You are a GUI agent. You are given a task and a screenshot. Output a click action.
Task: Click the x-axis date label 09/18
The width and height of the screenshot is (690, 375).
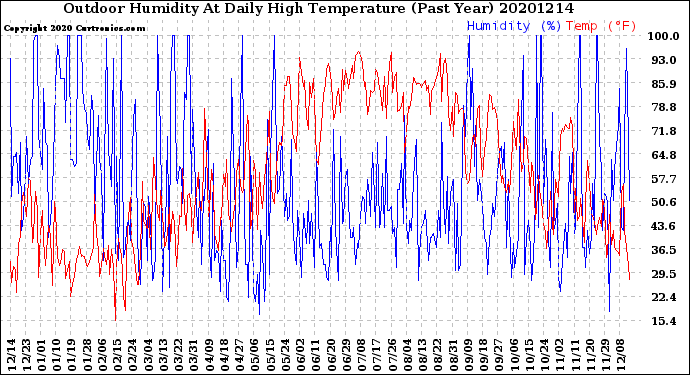pos(483,355)
